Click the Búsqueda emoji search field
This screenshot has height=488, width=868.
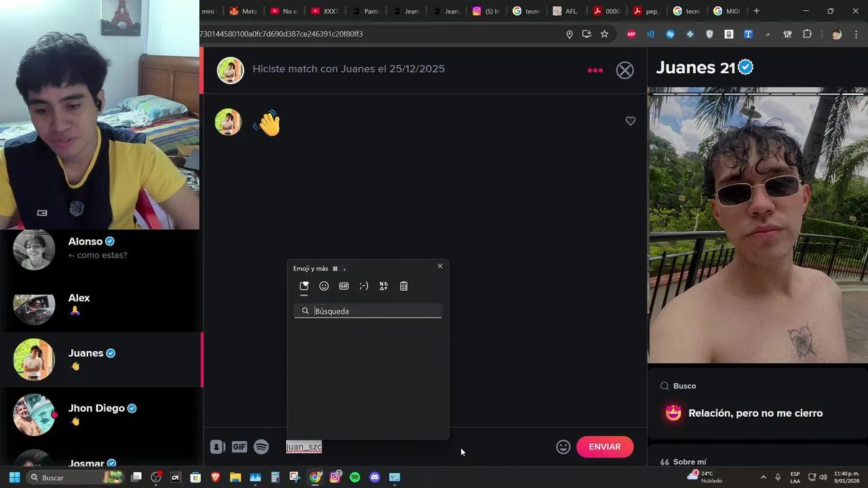(x=368, y=311)
